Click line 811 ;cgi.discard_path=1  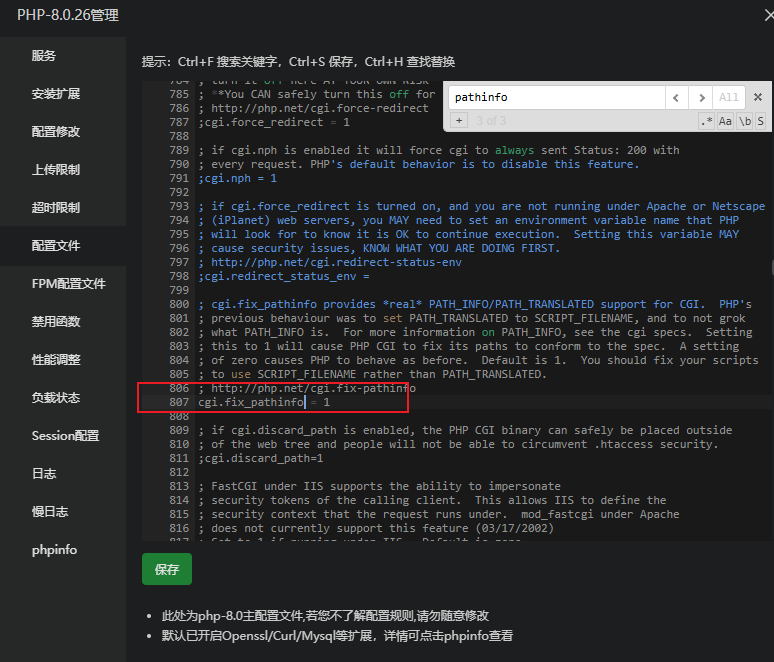click(x=261, y=459)
